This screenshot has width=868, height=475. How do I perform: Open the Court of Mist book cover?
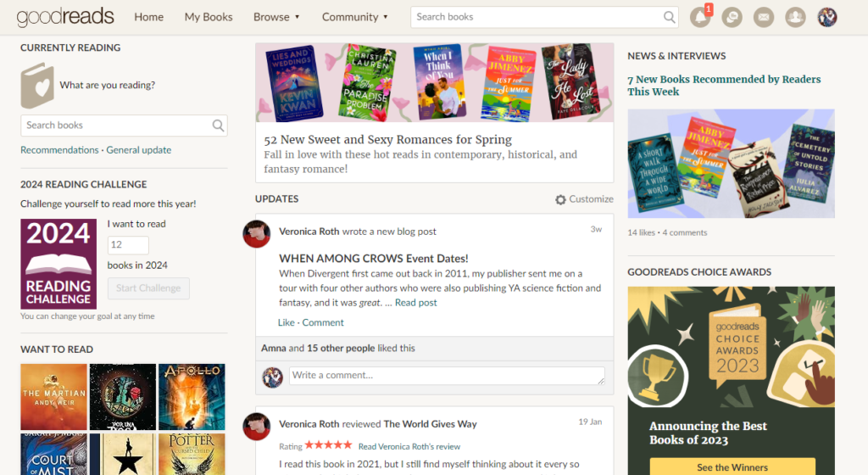pyautogui.click(x=53, y=454)
